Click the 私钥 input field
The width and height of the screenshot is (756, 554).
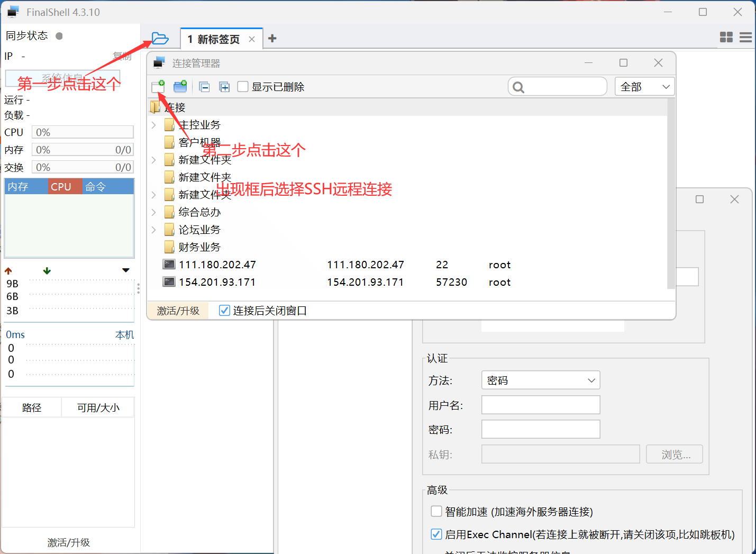click(x=561, y=454)
